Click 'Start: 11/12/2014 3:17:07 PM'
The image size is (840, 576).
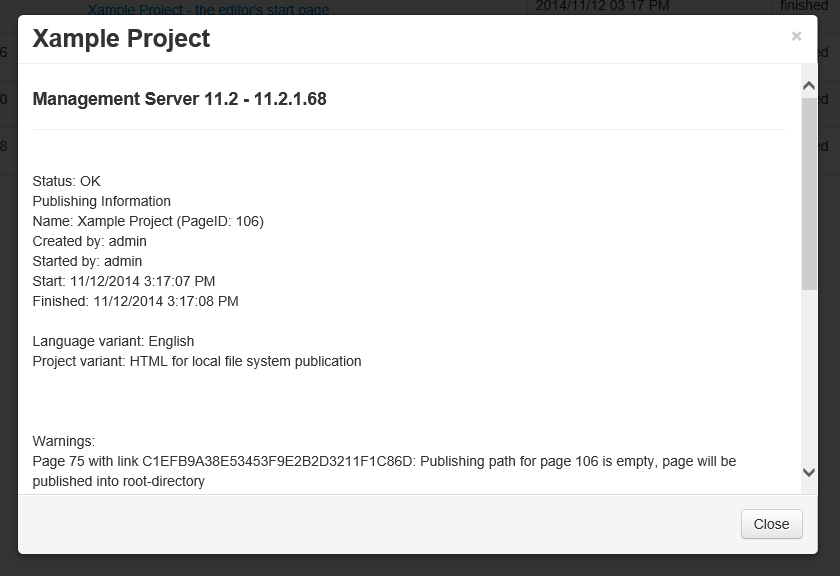point(124,281)
